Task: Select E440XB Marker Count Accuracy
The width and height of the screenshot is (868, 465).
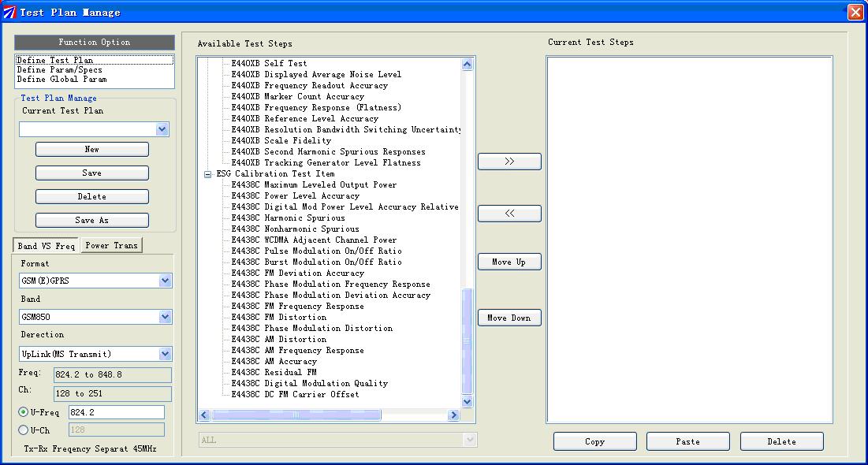Action: [297, 97]
